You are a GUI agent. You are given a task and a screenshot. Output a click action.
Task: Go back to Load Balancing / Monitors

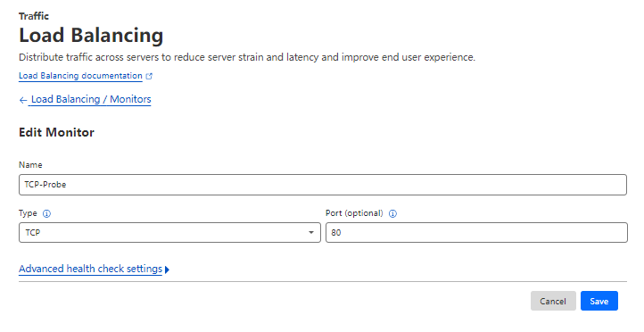pyautogui.click(x=91, y=99)
